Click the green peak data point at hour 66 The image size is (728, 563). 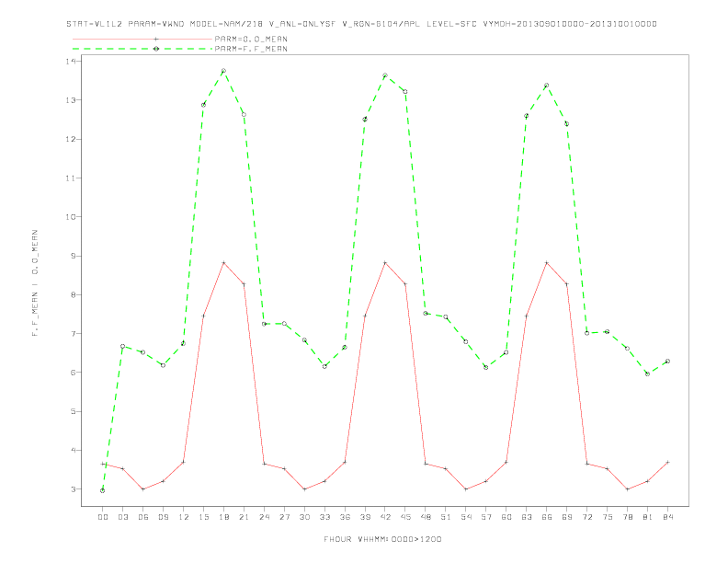(x=547, y=86)
